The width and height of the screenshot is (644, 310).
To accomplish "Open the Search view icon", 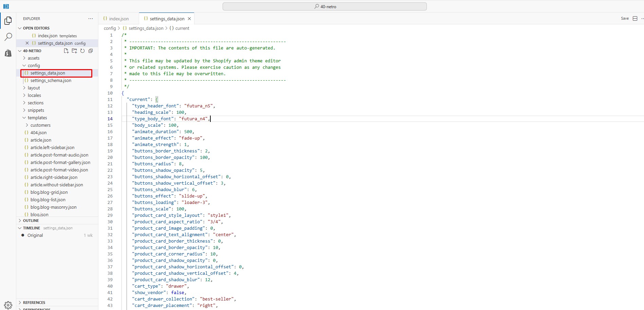I will click(x=8, y=37).
